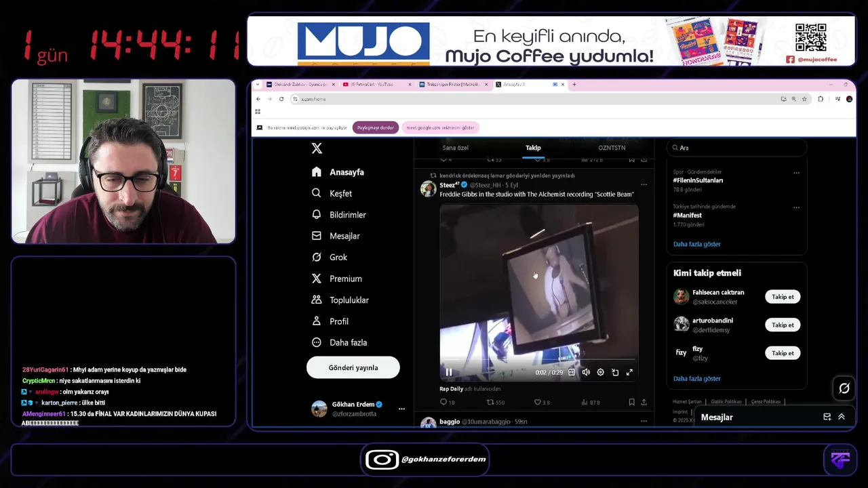Screen dimensions: 868x488
Task: Bookmark this page with the star
Action: 804,99
